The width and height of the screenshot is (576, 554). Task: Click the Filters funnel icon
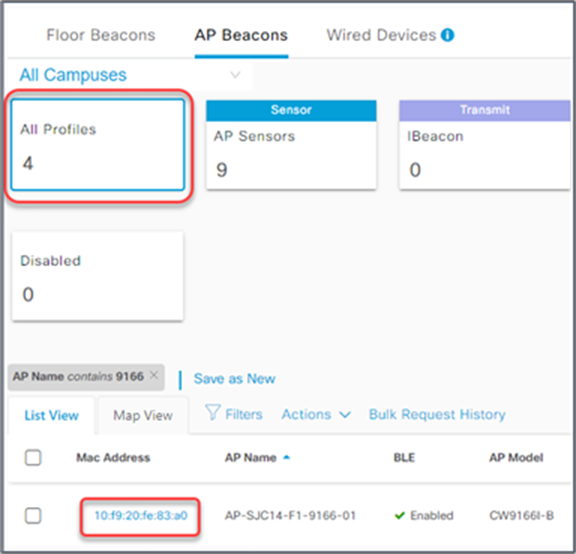pos(213,413)
